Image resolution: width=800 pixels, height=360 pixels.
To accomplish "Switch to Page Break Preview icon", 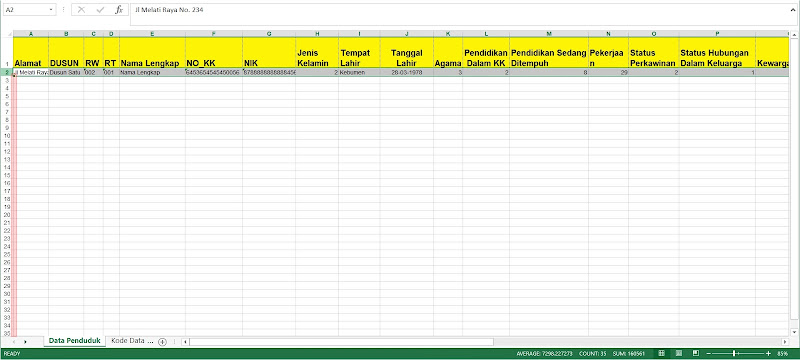I will coord(695,353).
